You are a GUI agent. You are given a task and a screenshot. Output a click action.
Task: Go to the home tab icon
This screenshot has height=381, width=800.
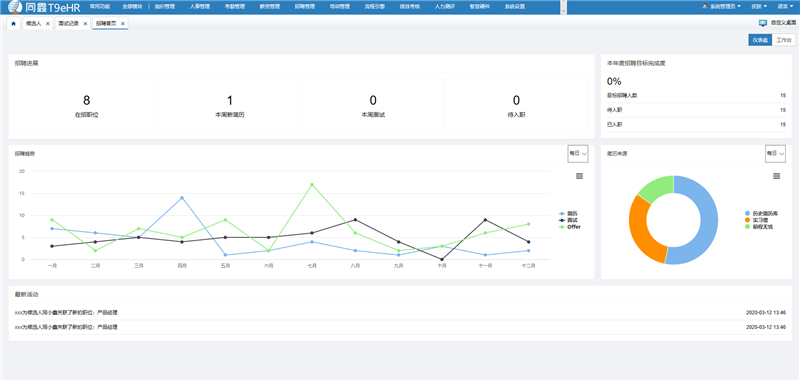pos(13,23)
